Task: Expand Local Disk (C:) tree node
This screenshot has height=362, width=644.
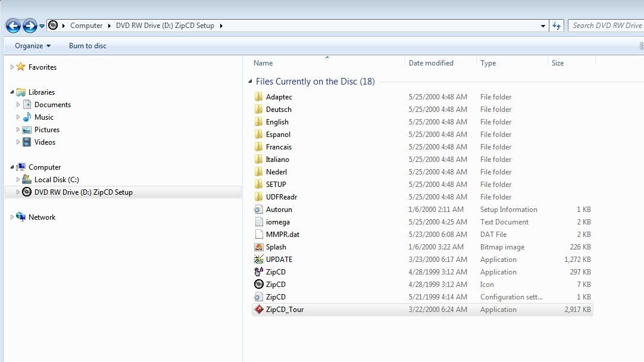Action: (18, 180)
